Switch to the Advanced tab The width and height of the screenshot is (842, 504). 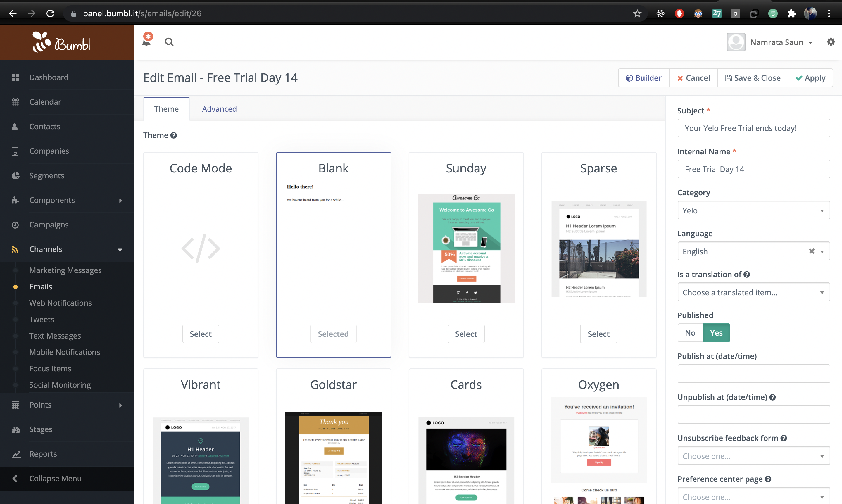coord(219,109)
